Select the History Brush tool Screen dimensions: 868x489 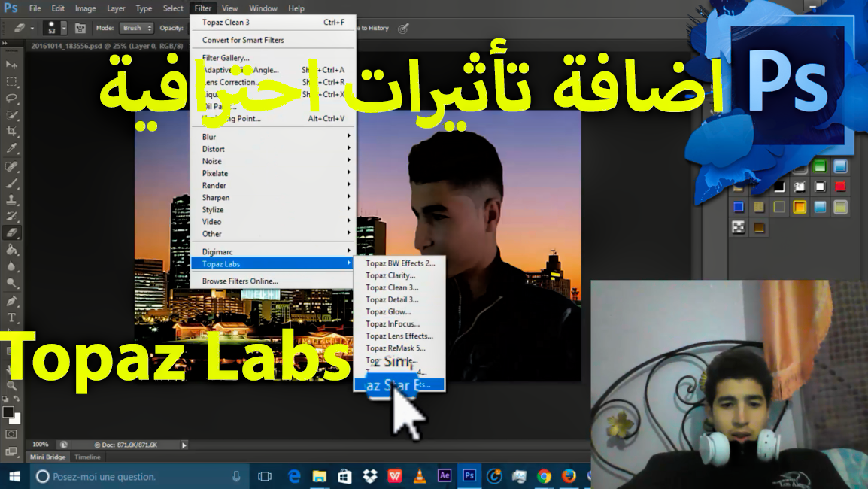tap(11, 217)
